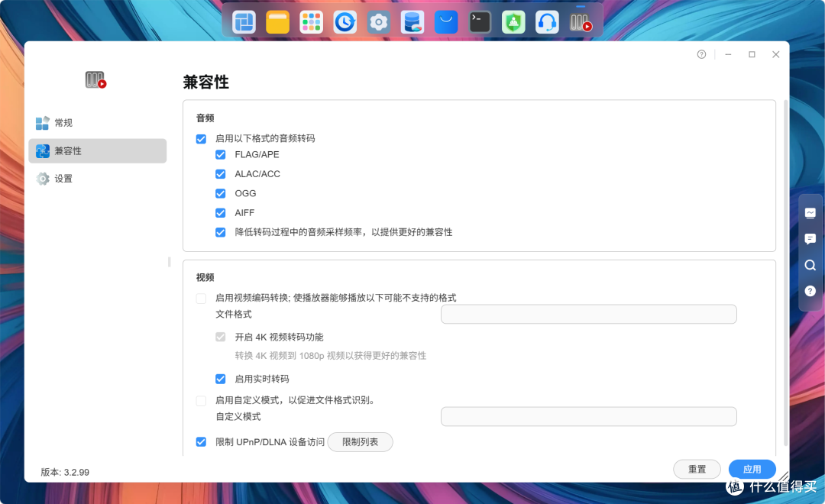Toggle 降低转码过程中的音频采样频率 checkbox
The height and width of the screenshot is (504, 825).
coord(221,233)
